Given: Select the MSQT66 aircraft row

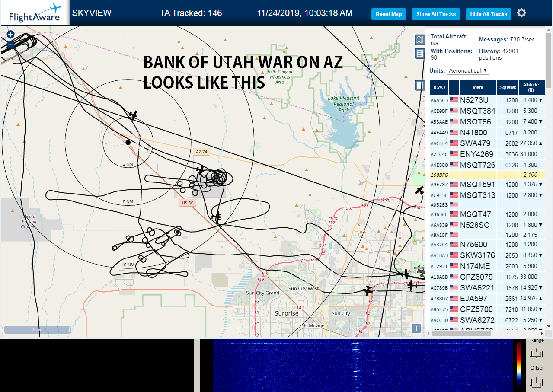Looking at the screenshot, I should (x=487, y=122).
